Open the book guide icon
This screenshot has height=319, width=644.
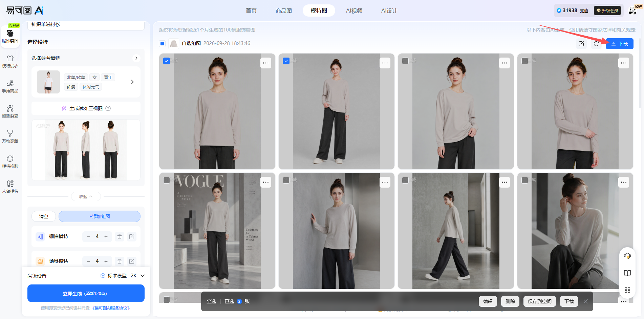coord(627,273)
